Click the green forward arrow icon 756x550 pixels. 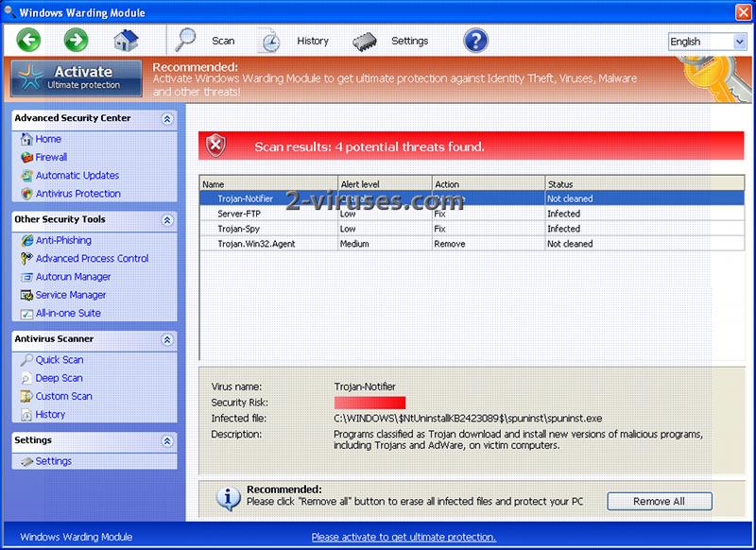click(77, 40)
